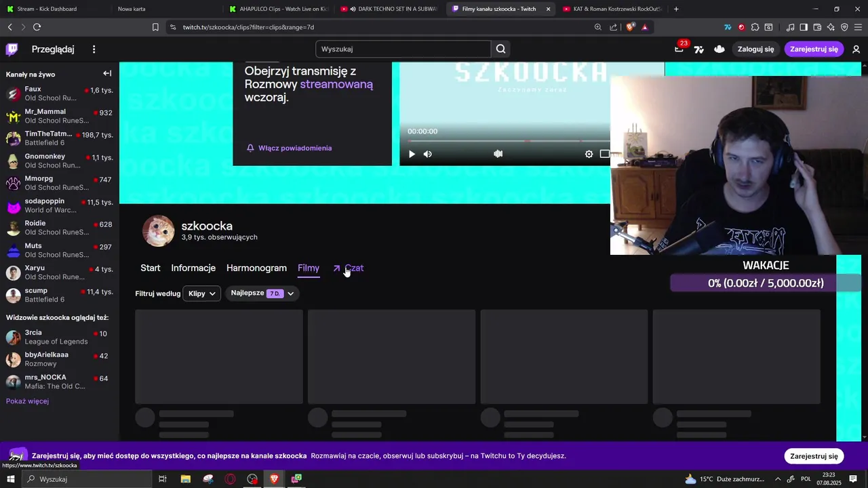Viewport: 868px width, 488px height.
Task: Open the Czat popout link
Action: (348, 268)
